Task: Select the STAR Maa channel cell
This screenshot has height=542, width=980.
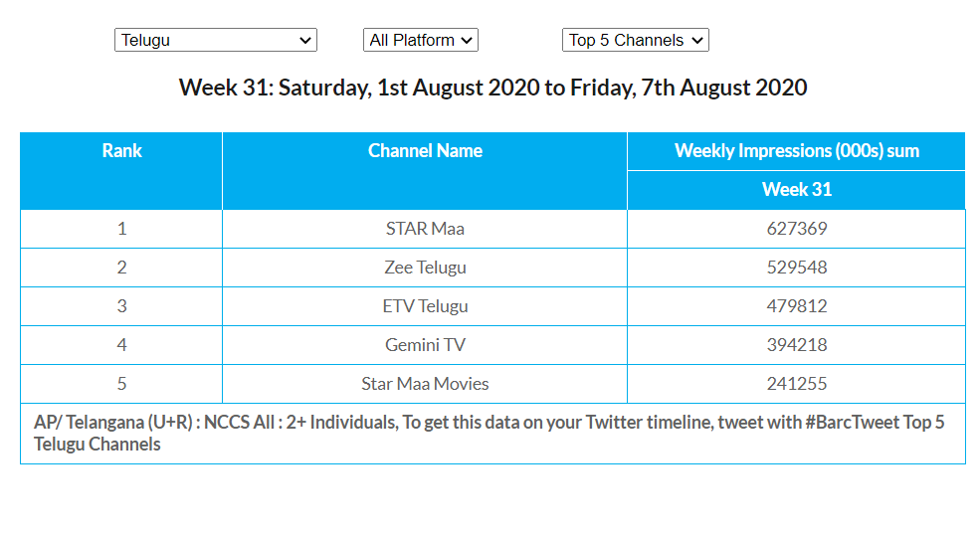Action: (425, 229)
